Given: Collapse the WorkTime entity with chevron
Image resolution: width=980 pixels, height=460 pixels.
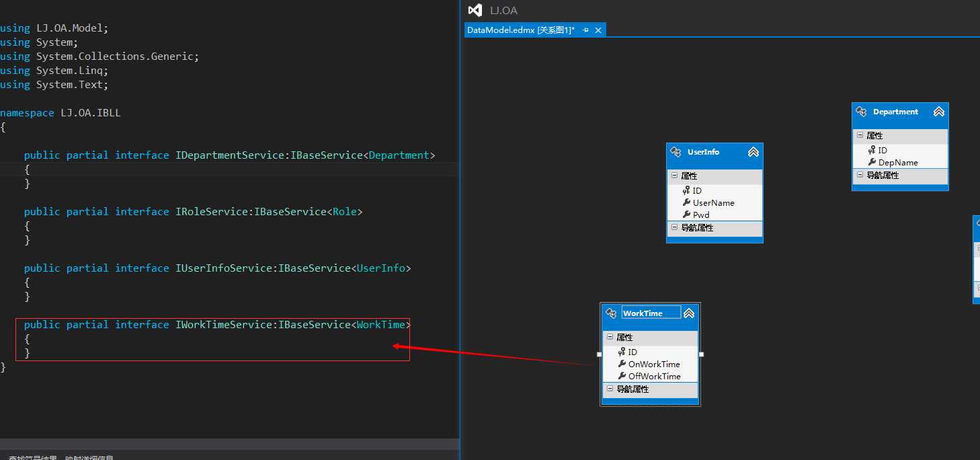Looking at the screenshot, I should coord(689,313).
